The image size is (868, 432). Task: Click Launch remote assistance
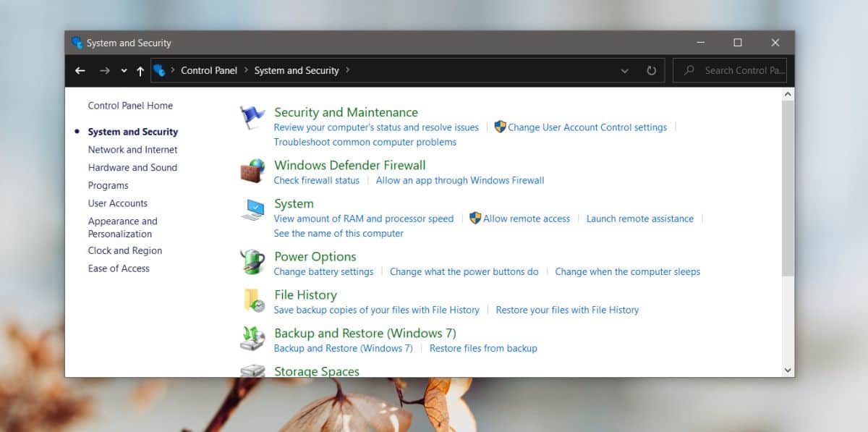[639, 219]
